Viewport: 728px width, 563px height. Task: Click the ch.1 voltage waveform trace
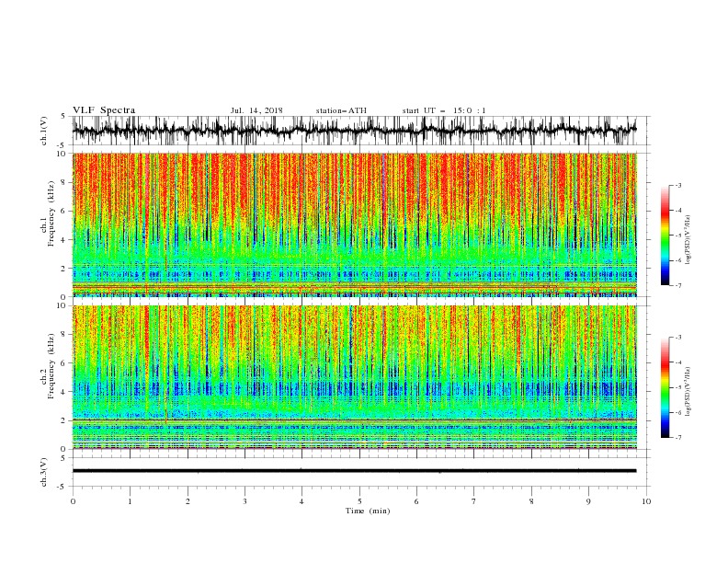[x=354, y=131]
